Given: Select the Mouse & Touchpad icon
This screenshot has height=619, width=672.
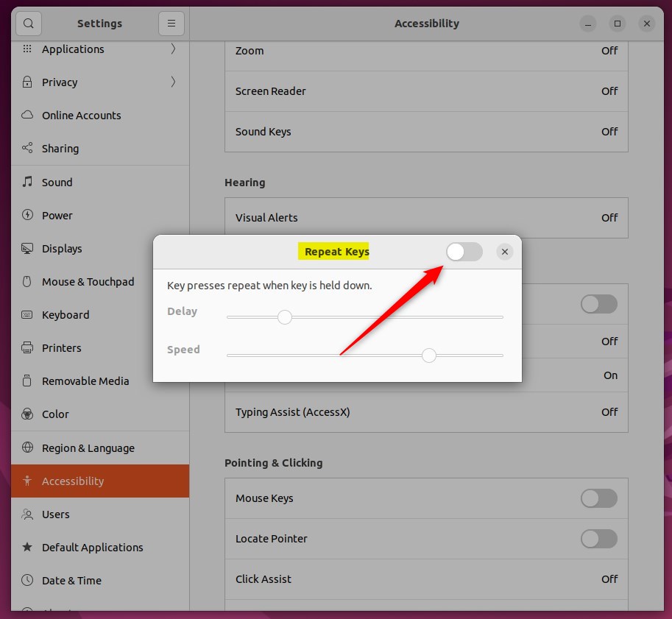Looking at the screenshot, I should [x=26, y=281].
